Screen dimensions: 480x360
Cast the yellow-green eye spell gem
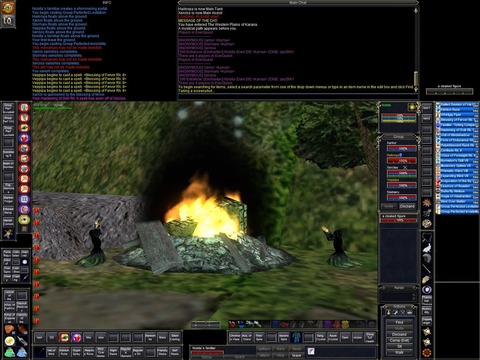click(24, 220)
